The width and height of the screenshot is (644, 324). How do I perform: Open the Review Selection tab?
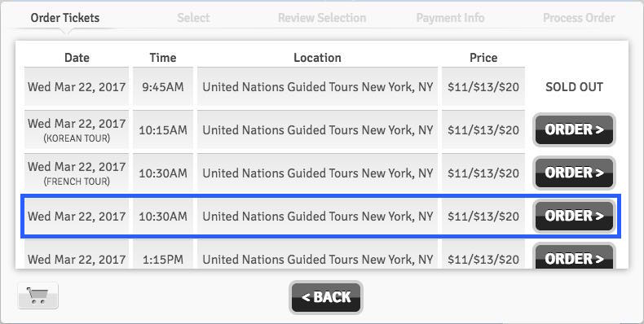(322, 18)
